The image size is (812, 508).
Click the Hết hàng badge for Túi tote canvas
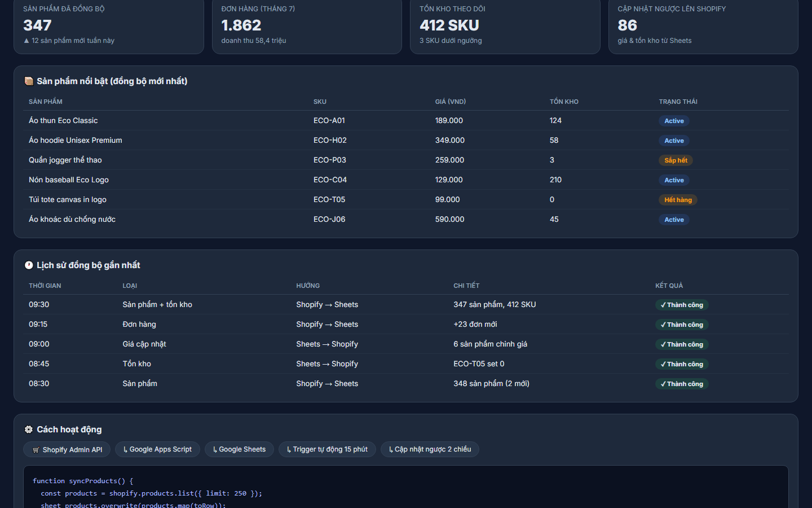click(678, 200)
